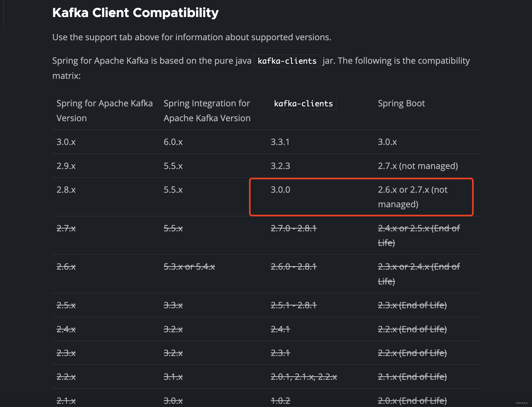Click the 'support tab' intro sentence
The height and width of the screenshot is (407, 532).
click(191, 37)
